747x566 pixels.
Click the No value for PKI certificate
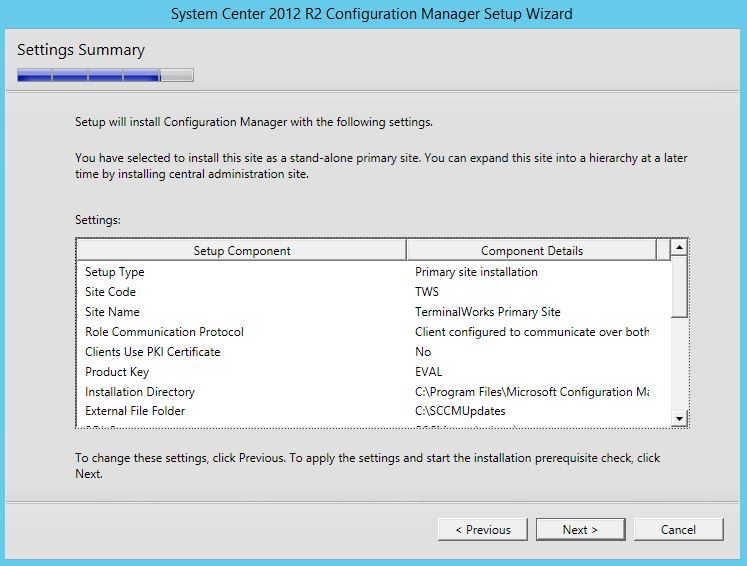coord(423,352)
